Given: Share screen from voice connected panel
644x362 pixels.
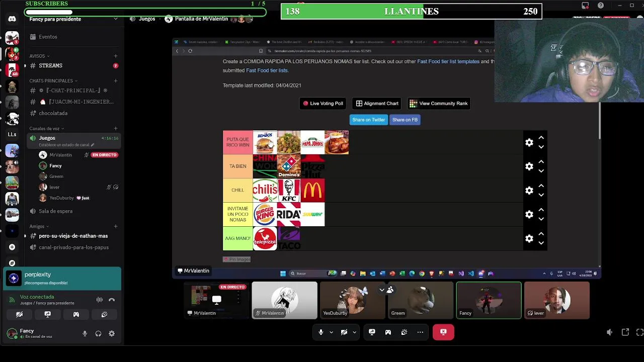Looking at the screenshot, I should click(48, 314).
